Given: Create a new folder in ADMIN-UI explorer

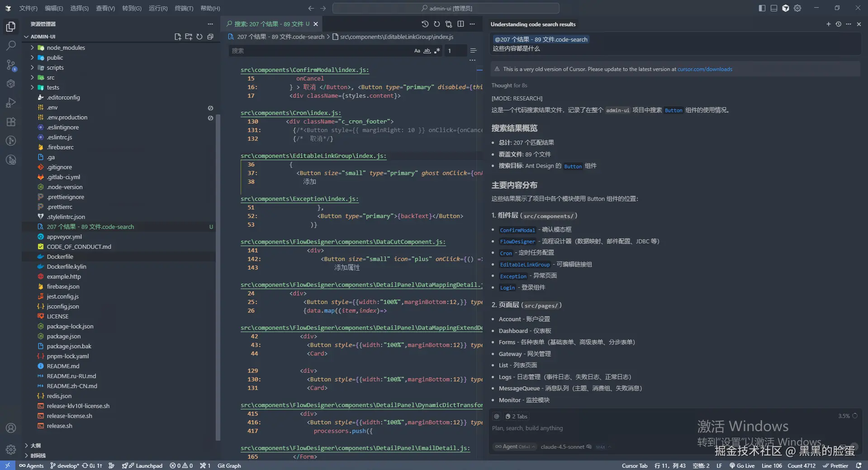Looking at the screenshot, I should tap(189, 37).
